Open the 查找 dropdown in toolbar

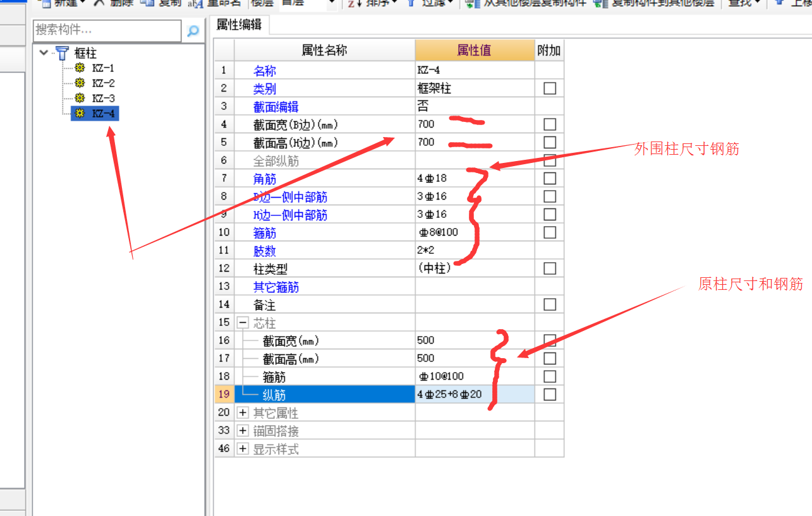744,3
